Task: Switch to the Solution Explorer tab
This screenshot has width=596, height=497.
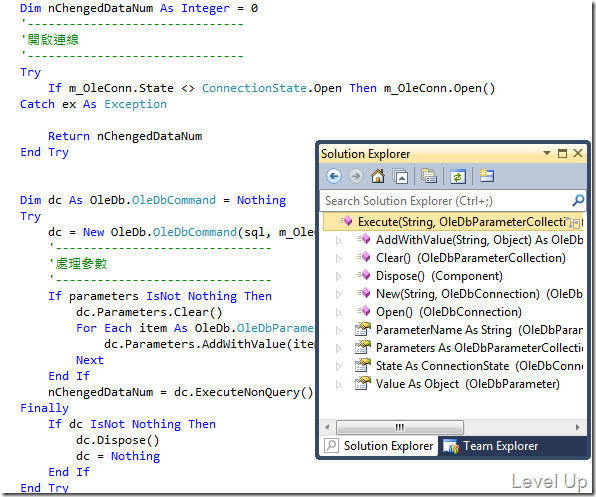Action: (379, 446)
